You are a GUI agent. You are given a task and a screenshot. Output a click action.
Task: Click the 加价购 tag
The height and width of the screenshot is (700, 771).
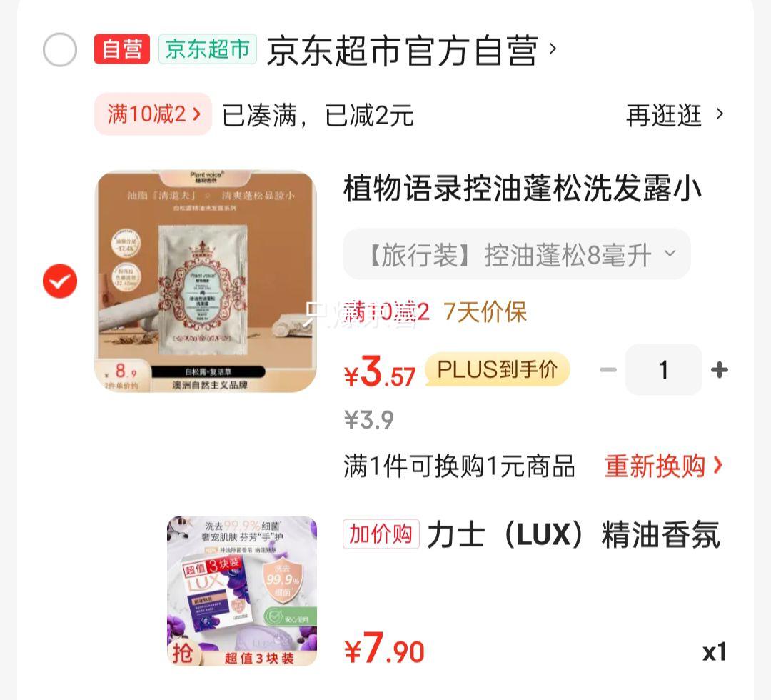tap(381, 534)
